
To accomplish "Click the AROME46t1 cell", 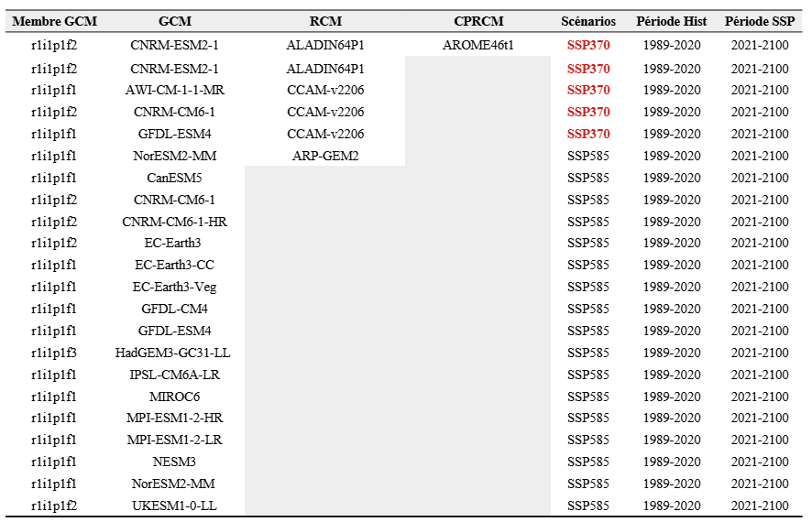I will tap(478, 44).
